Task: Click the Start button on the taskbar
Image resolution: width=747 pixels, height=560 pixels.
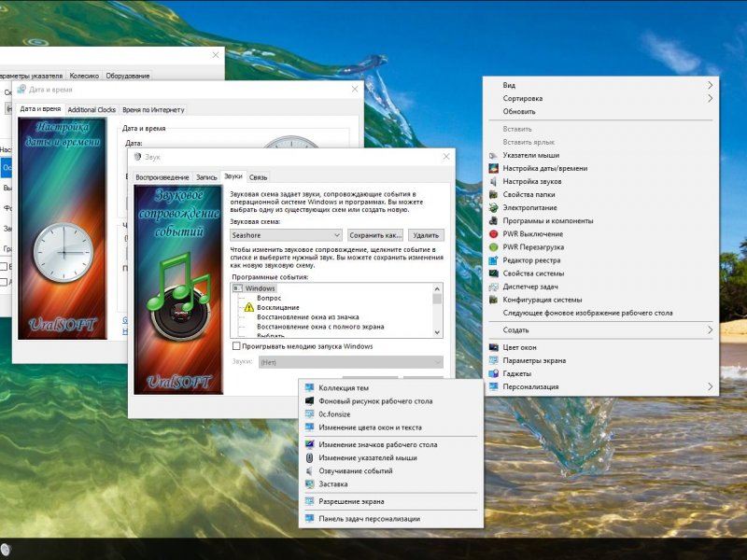Action: [x=5, y=550]
